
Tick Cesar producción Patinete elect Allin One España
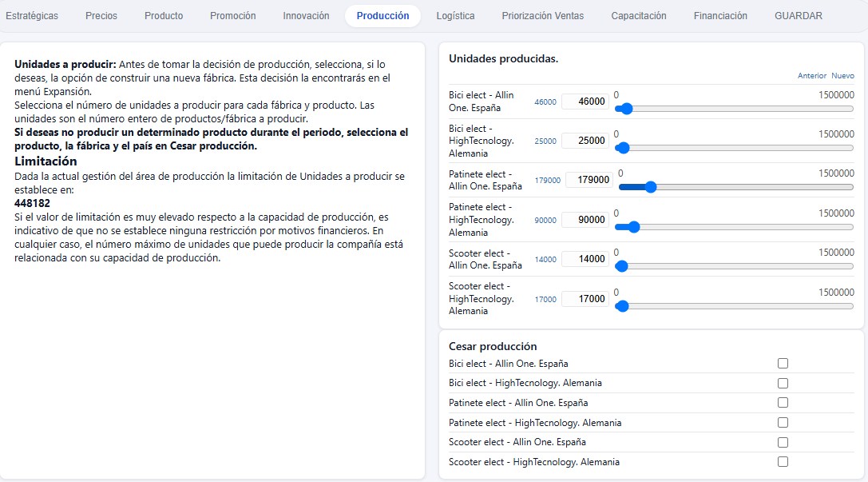783,403
